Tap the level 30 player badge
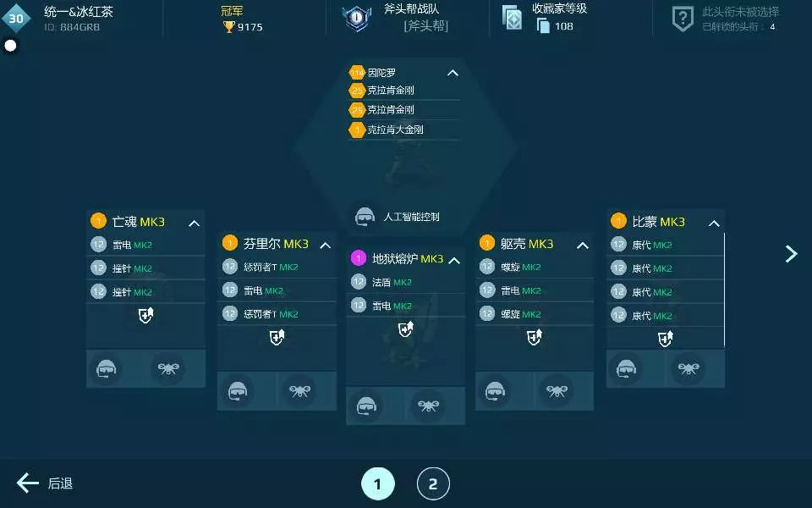Image resolution: width=812 pixels, height=508 pixels. [x=16, y=17]
